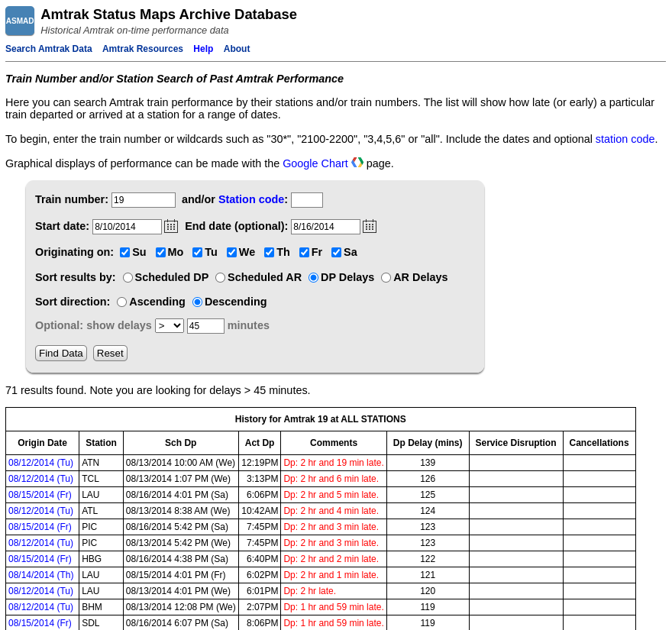Uncheck the Su originating day checkbox
Viewport: 672px width, 630px height.
point(125,253)
